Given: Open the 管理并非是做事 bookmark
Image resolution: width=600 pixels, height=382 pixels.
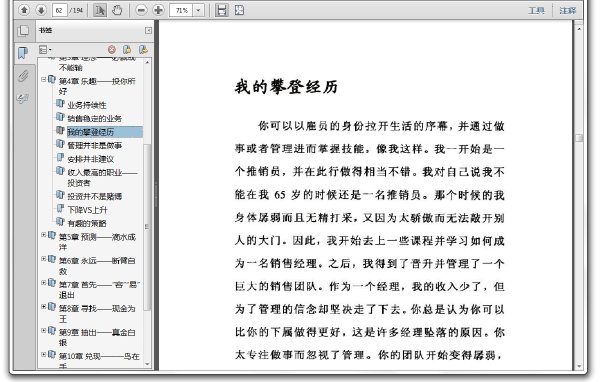Looking at the screenshot, I should (95, 145).
